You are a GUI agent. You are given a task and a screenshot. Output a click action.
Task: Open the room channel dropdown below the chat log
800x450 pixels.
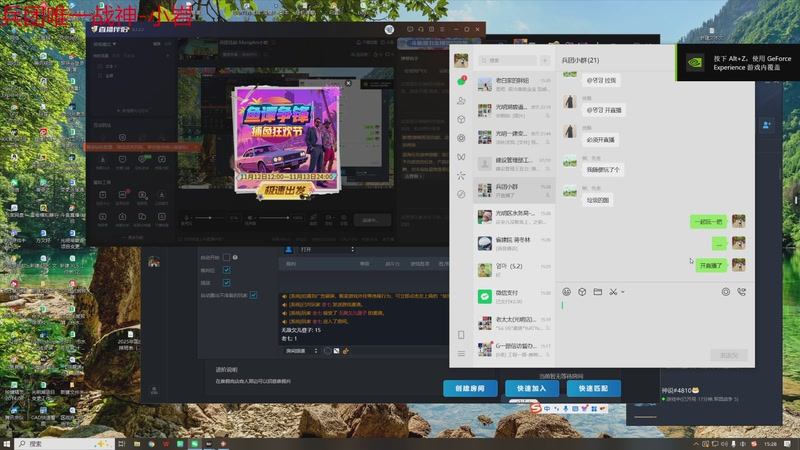pos(301,351)
